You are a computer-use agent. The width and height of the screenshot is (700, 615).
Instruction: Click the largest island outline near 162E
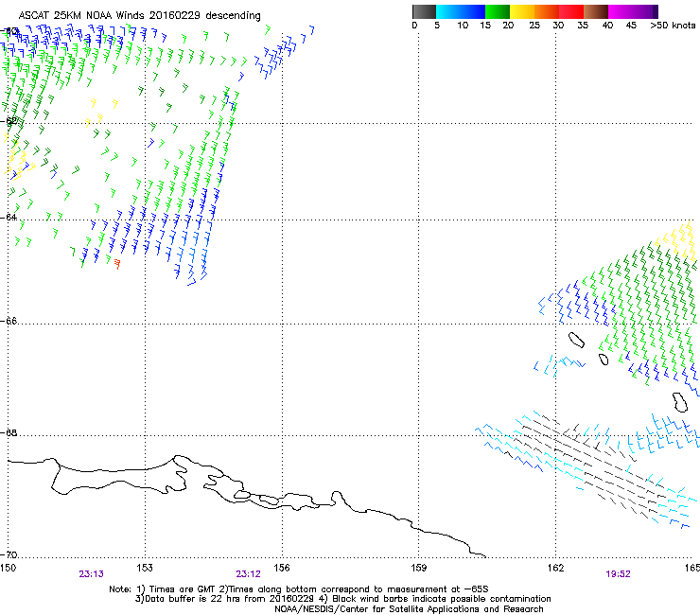tap(577, 340)
